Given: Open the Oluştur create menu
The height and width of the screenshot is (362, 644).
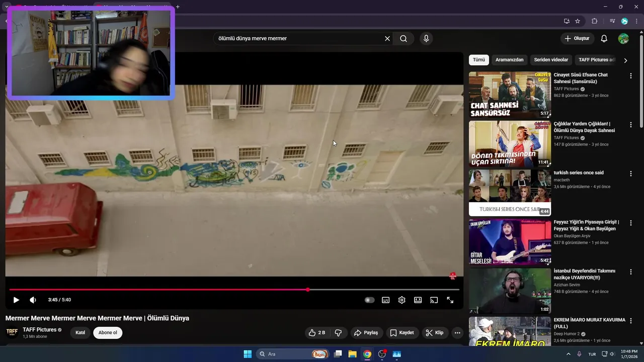Looking at the screenshot, I should 577,39.
